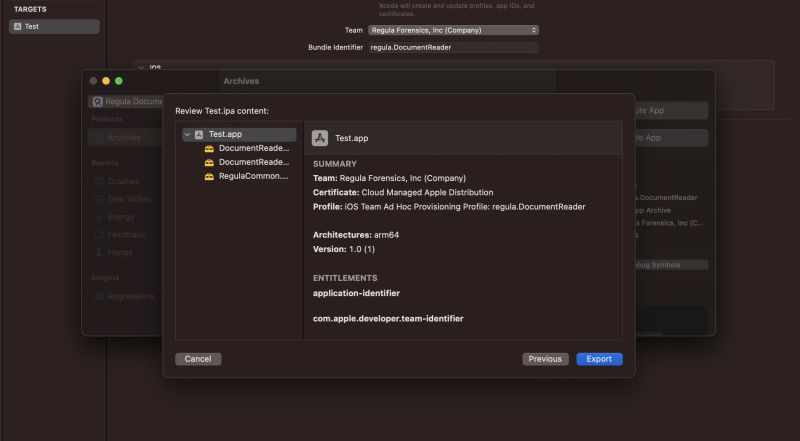Open Crashes in Organizer sidebar

pos(123,181)
